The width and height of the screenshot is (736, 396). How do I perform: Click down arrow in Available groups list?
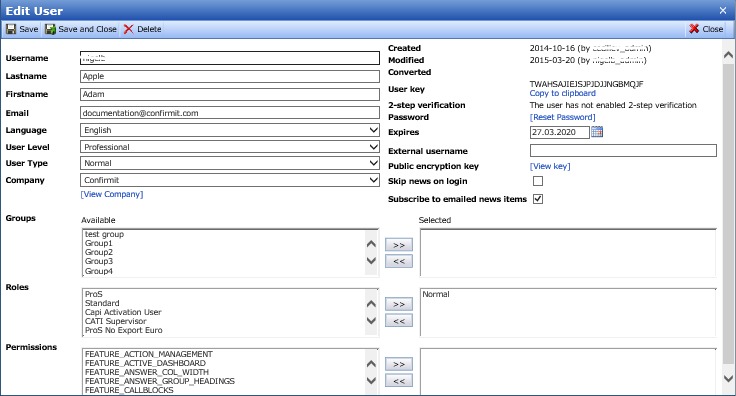coord(371,261)
